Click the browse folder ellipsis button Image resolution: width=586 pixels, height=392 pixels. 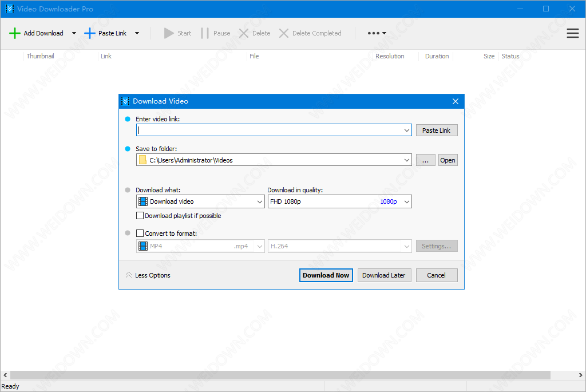(x=425, y=160)
